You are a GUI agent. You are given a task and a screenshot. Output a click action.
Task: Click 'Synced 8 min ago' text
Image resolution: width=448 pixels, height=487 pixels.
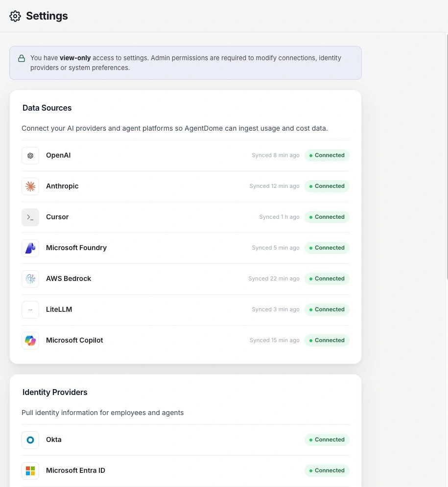click(x=276, y=155)
